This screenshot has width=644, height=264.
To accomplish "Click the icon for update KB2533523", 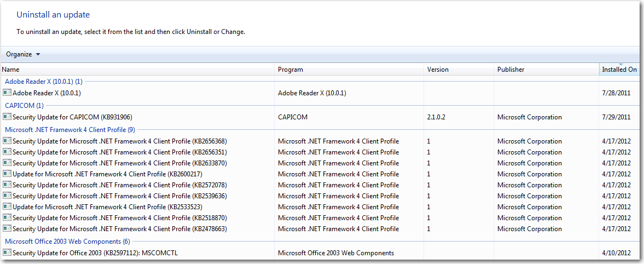I will 7,206.
